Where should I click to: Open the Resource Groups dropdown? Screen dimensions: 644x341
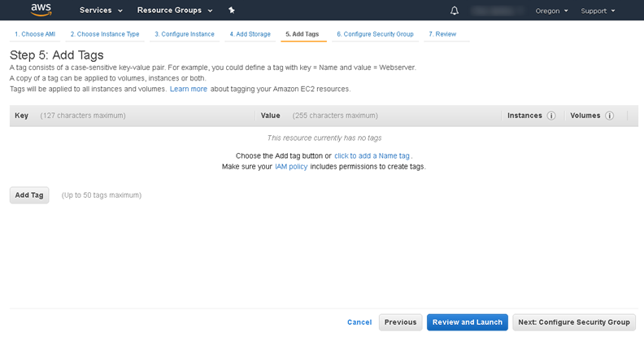175,11
